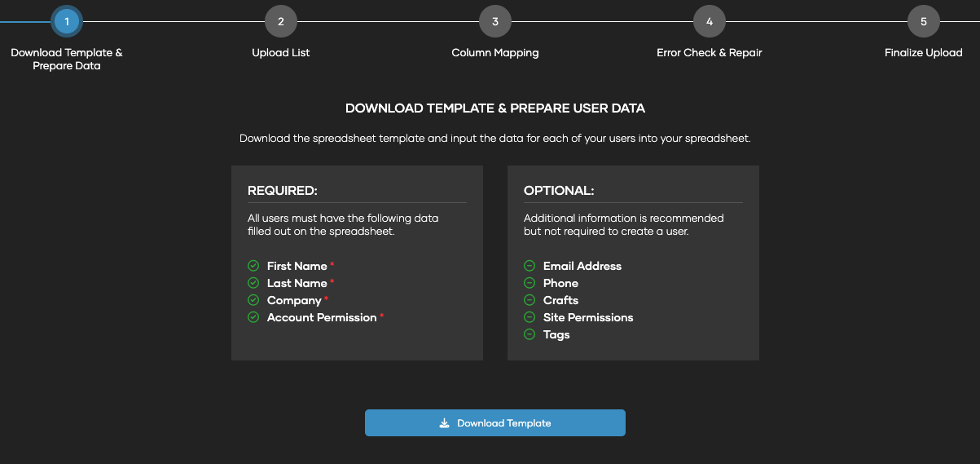980x464 pixels.
Task: Click the green check icon beside First Name
Action: pos(253,266)
